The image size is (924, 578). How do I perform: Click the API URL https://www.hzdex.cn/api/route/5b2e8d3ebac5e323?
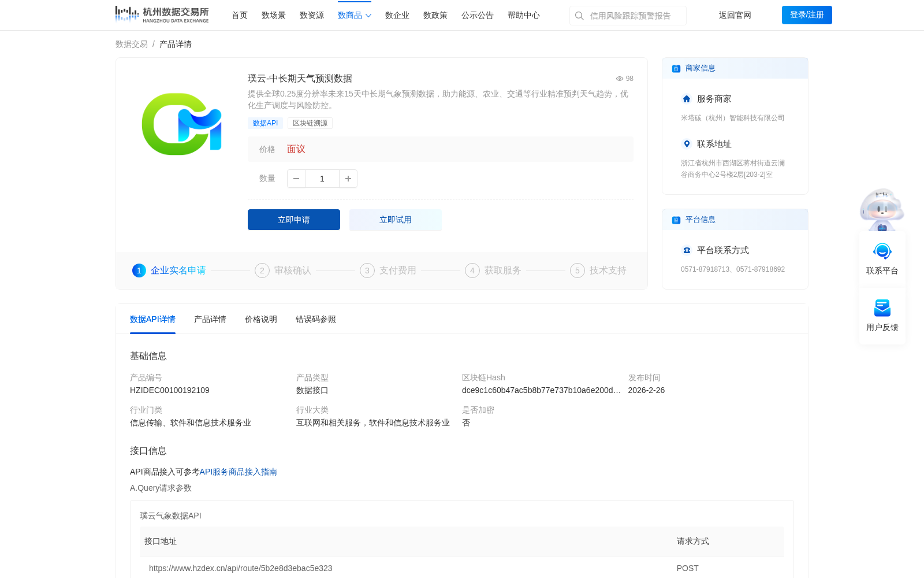point(241,568)
